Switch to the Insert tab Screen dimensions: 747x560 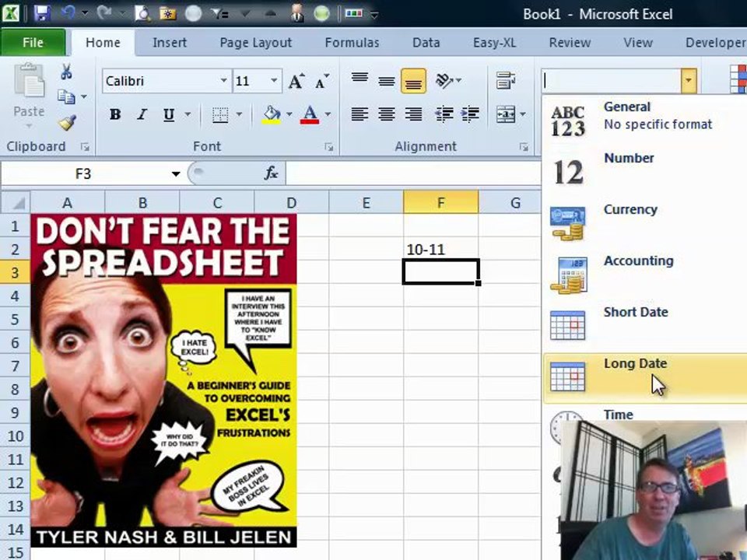170,42
